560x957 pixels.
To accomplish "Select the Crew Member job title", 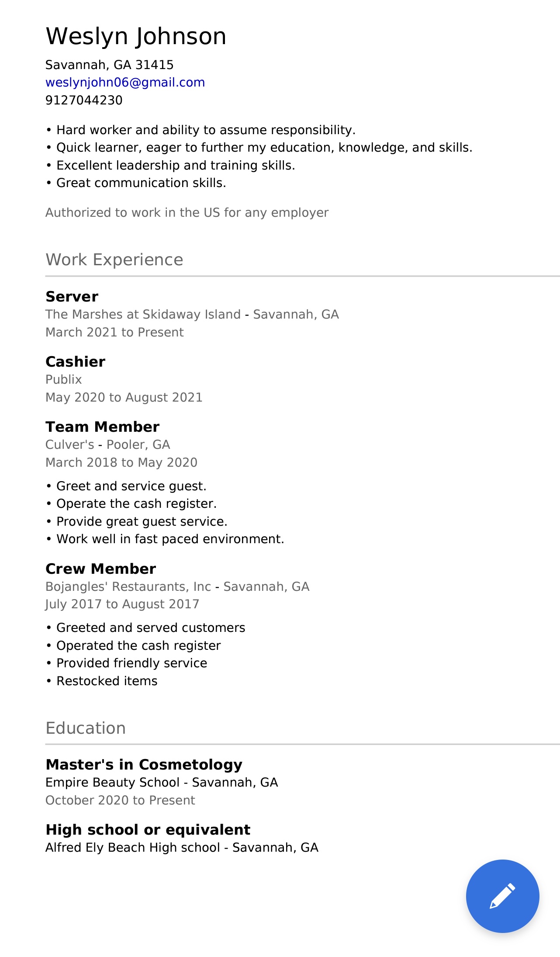I will (x=101, y=569).
